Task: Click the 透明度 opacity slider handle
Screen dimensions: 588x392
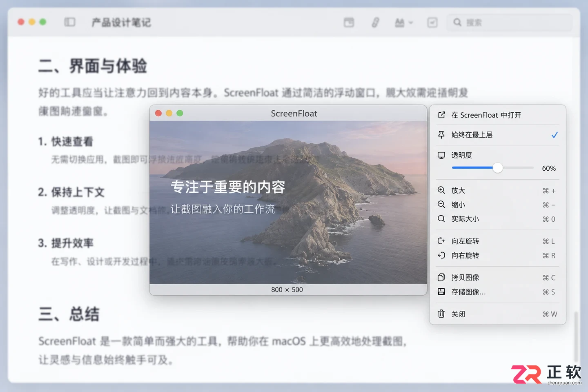Action: click(x=497, y=168)
